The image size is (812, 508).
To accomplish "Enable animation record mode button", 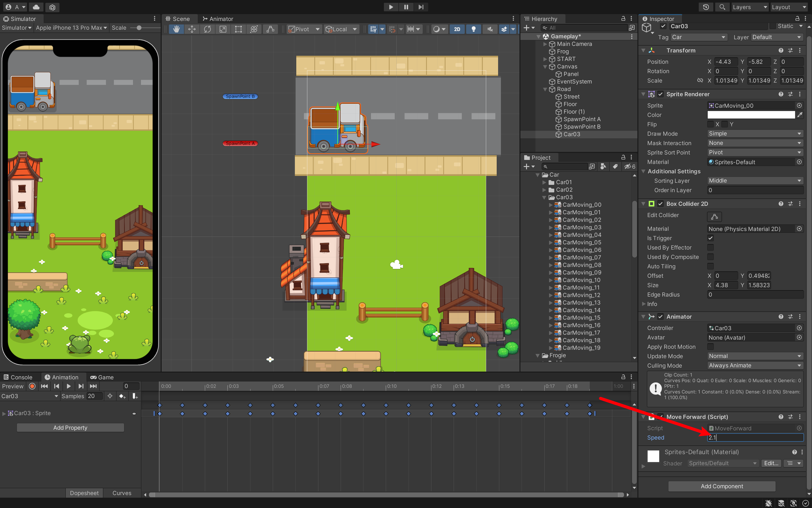I will (x=32, y=386).
